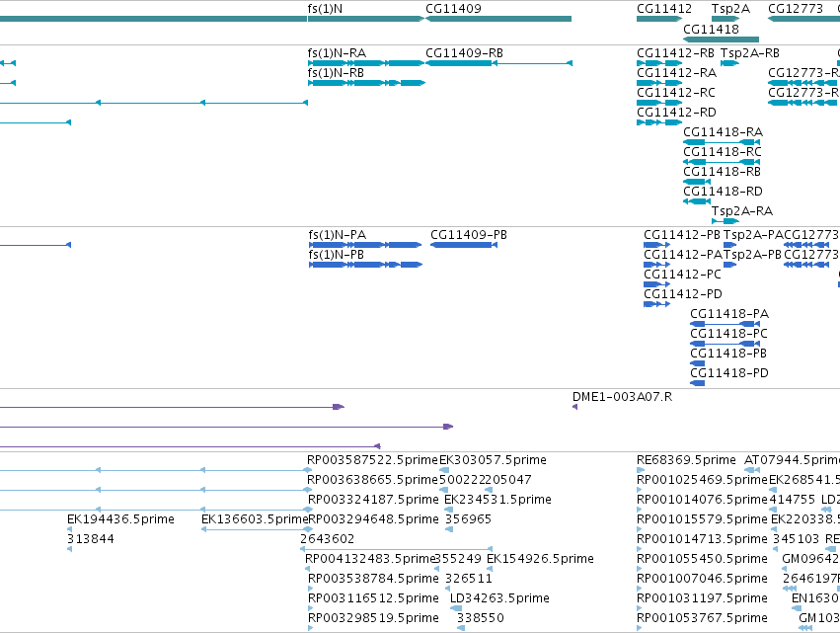Click the CG11409 gene feature
Image resolution: width=840 pixels, height=633 pixels.
tap(498, 19)
